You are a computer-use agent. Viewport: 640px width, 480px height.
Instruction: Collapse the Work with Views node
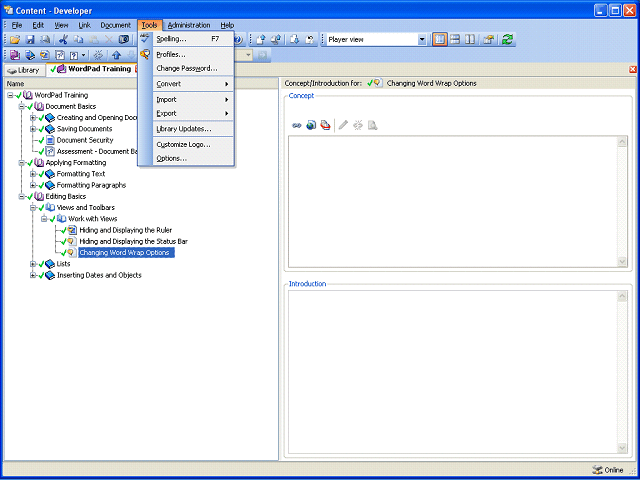44,219
